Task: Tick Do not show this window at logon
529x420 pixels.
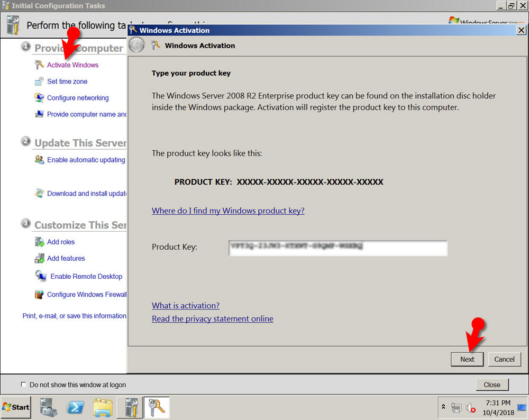Action: (x=23, y=384)
